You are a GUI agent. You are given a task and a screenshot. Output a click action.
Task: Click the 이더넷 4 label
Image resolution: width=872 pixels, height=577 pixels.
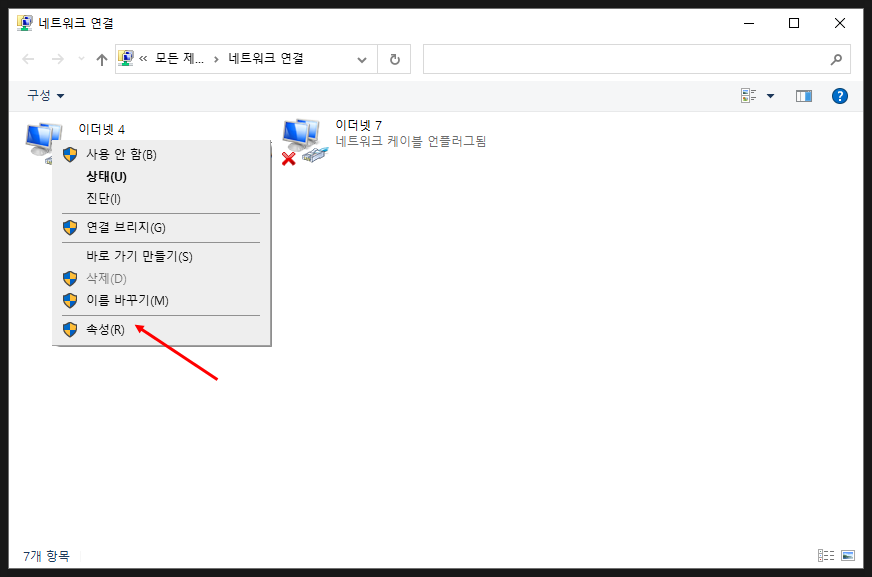pyautogui.click(x=102, y=130)
